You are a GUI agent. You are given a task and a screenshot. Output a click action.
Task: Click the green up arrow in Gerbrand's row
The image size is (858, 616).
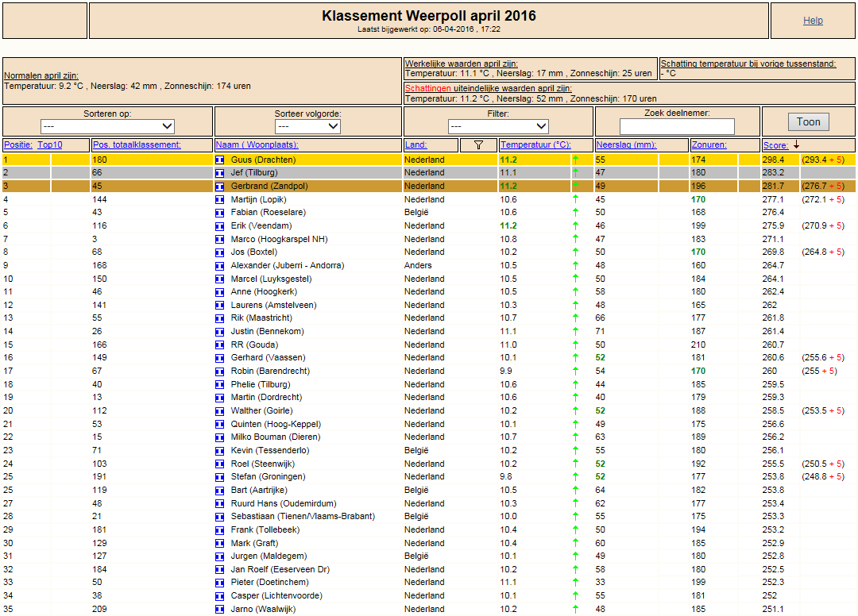[x=576, y=186]
